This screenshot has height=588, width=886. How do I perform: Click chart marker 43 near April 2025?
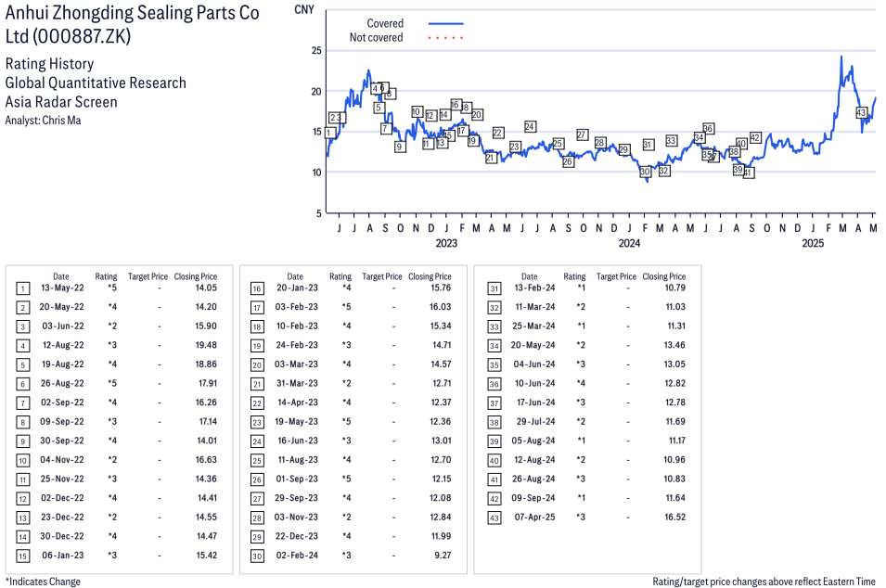861,113
